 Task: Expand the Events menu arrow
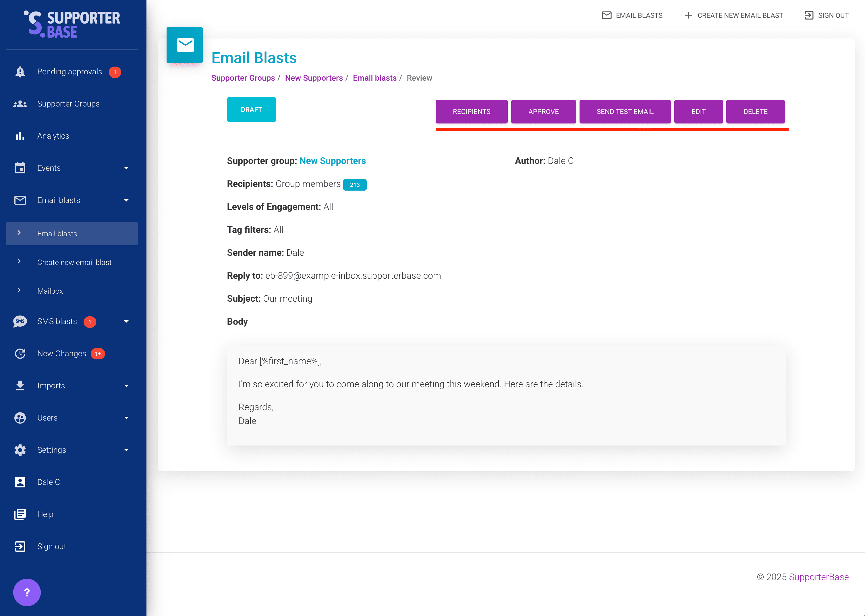126,168
